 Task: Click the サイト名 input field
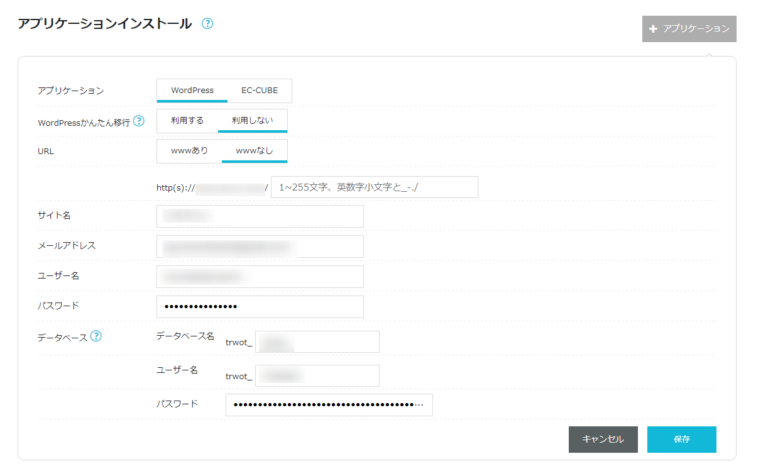click(x=260, y=216)
